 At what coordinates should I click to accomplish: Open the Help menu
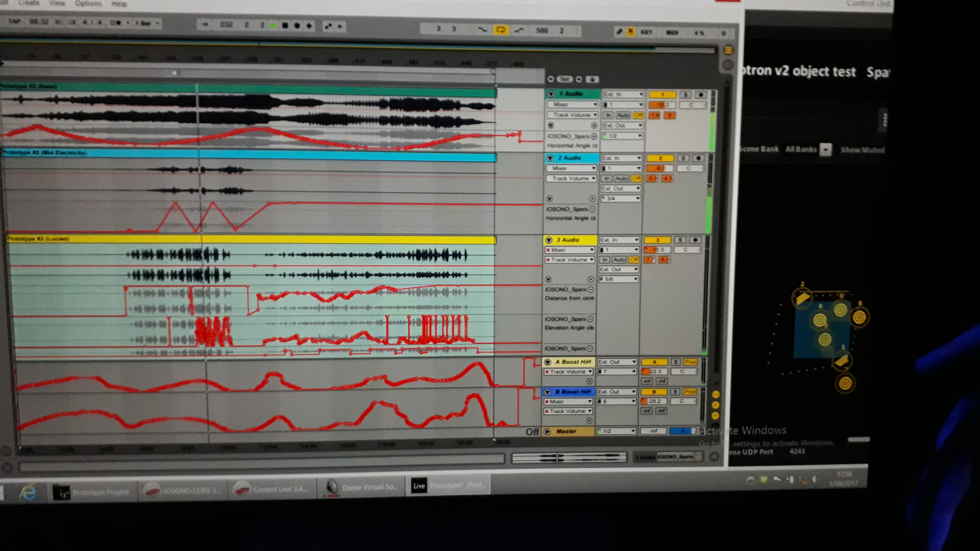(x=119, y=4)
